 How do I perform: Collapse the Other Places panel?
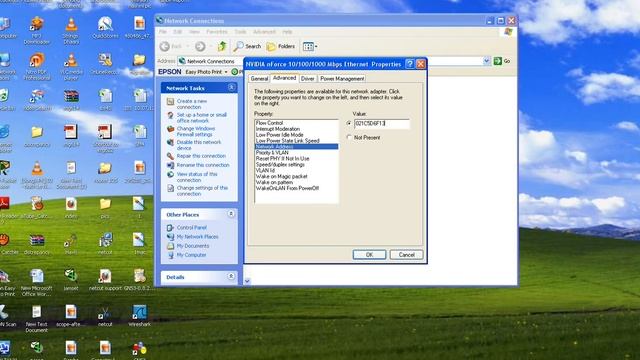231,214
